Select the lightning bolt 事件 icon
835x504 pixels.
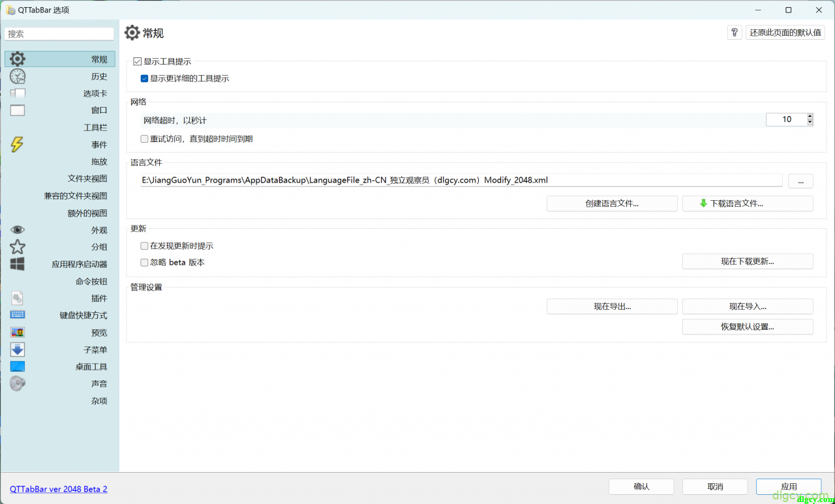(x=18, y=145)
